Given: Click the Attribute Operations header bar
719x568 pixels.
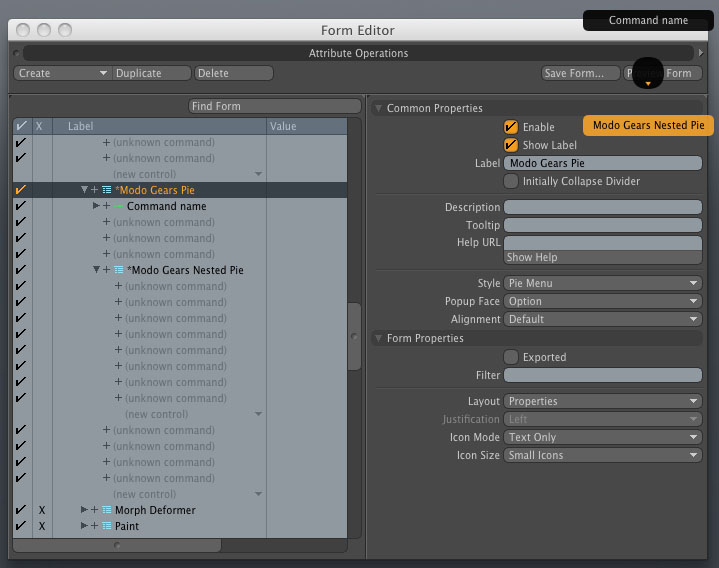Looking at the screenshot, I should (358, 53).
